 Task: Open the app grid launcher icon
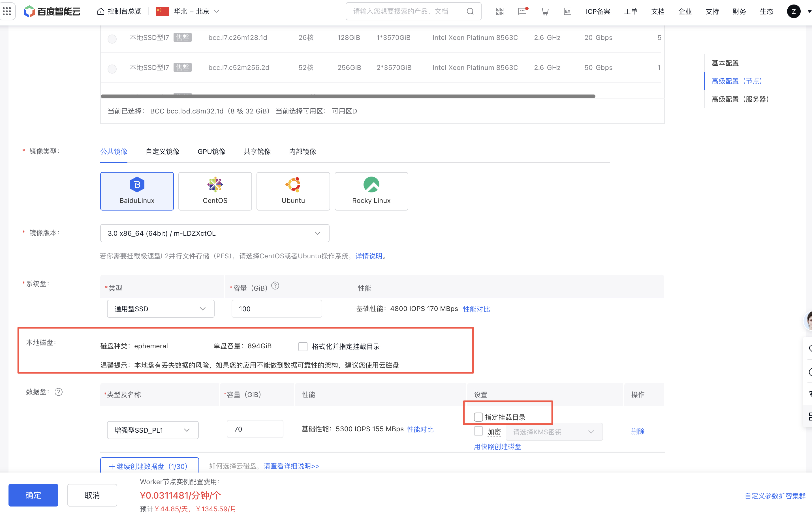point(7,11)
